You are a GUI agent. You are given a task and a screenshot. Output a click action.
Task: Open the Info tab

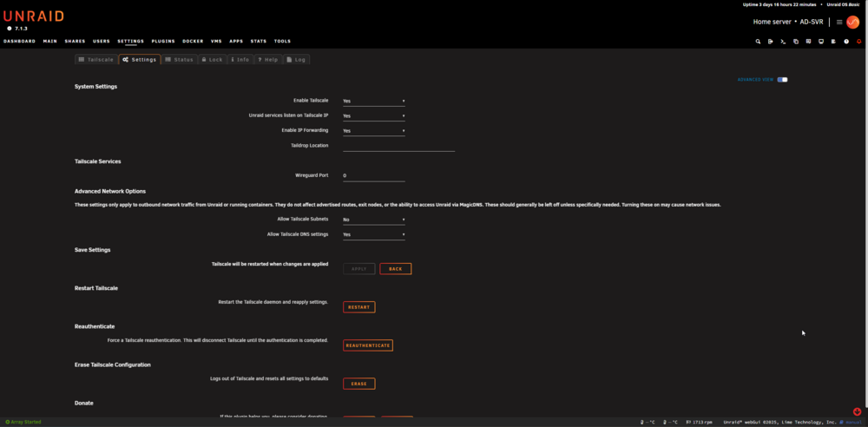[x=240, y=59]
